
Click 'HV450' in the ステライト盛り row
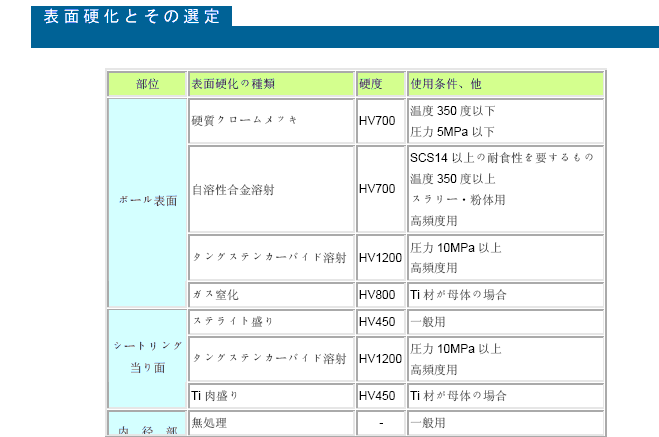click(x=377, y=322)
